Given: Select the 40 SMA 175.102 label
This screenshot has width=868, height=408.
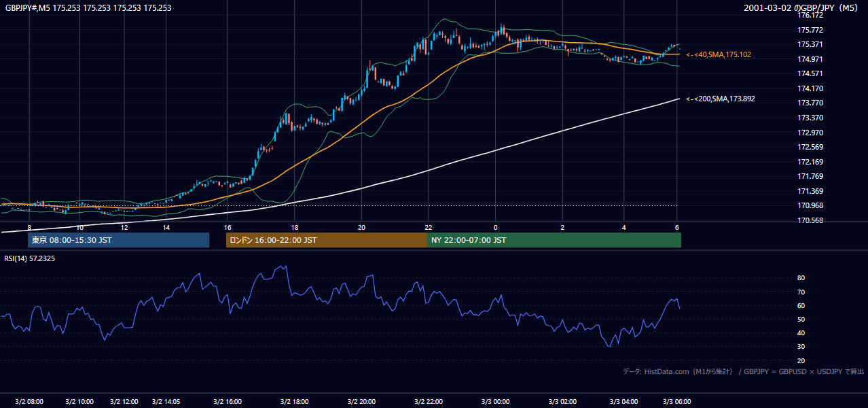Looking at the screenshot, I should coord(719,54).
